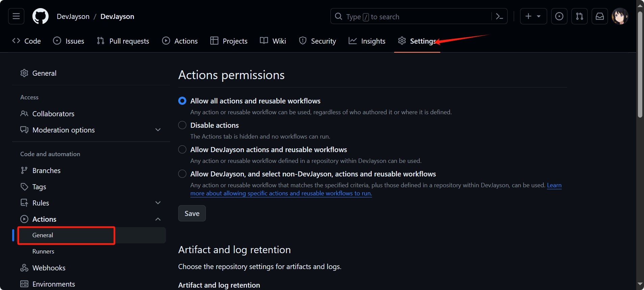This screenshot has width=644, height=290.
Task: Click the scrollbar up arrow
Action: [640, 5]
